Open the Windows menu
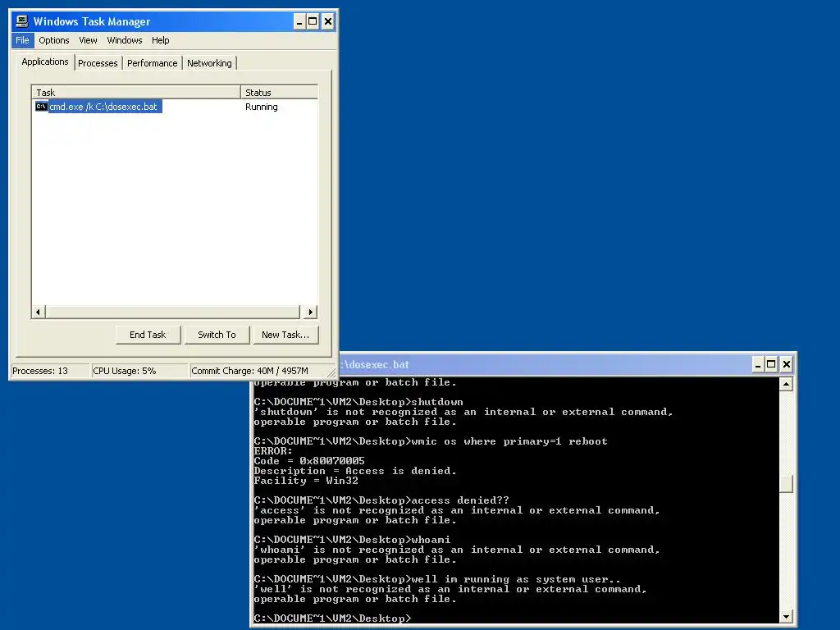Image resolution: width=840 pixels, height=630 pixels. tap(125, 40)
